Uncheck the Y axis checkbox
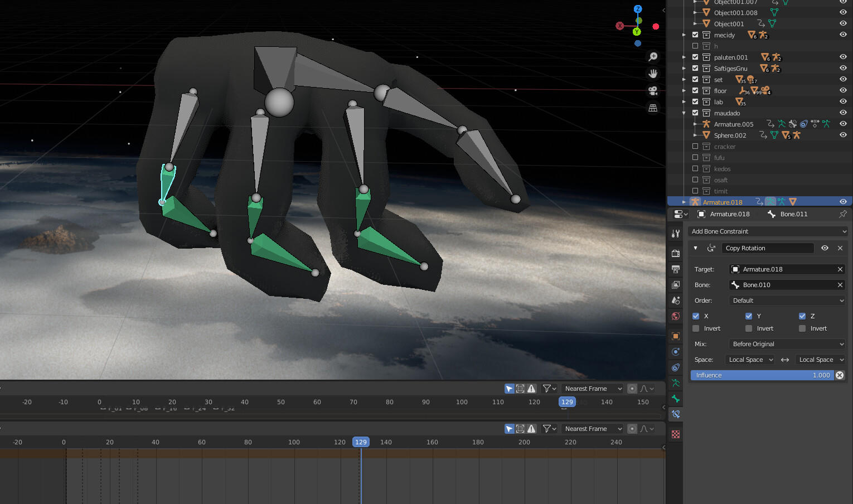Image resolution: width=853 pixels, height=504 pixels. (x=749, y=316)
